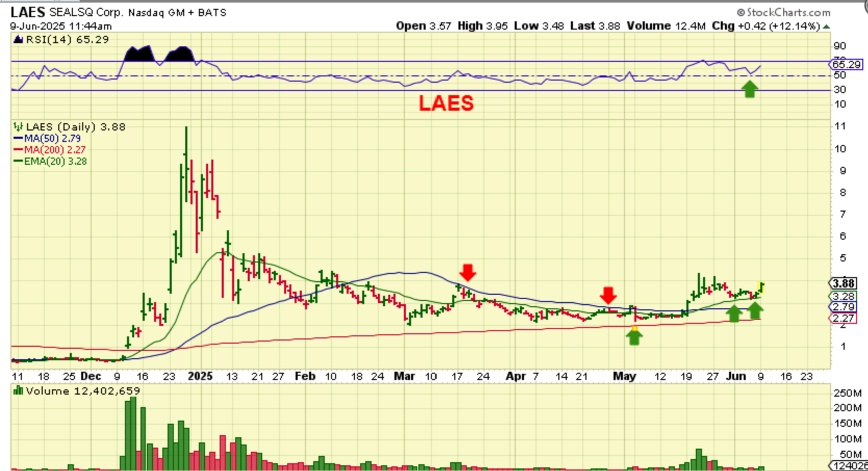This screenshot has width=868, height=471.
Task: Click the green up triangle after the Chg value
Action: pyautogui.click(x=826, y=26)
